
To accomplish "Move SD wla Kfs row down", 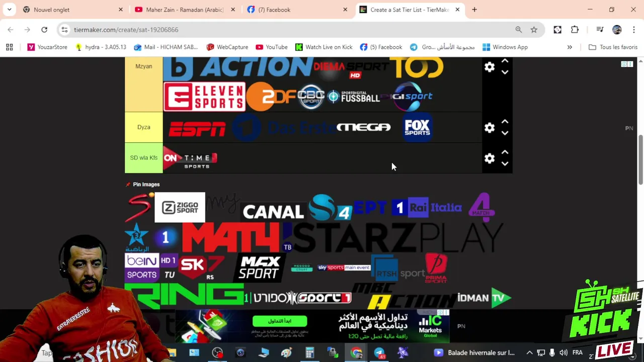I will 505,164.
